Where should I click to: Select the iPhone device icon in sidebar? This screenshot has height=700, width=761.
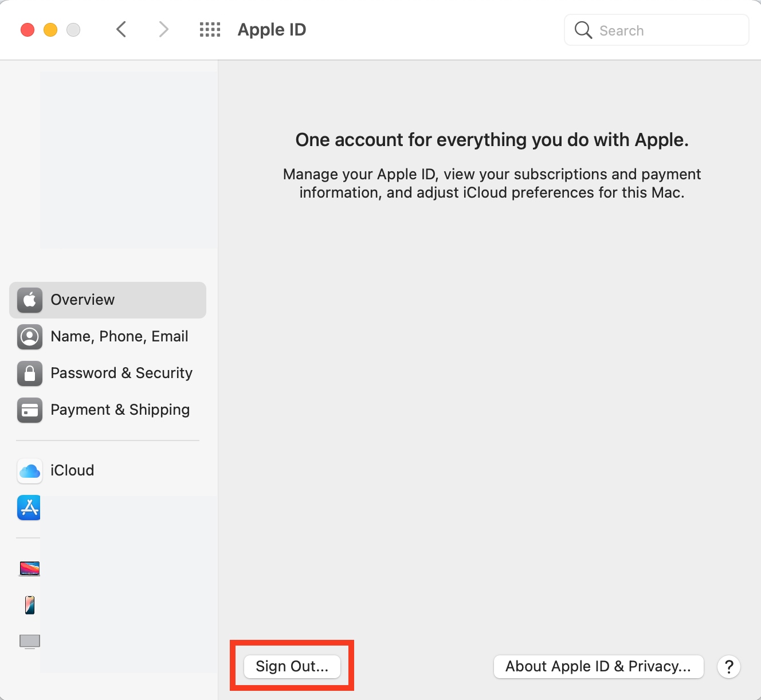point(29,604)
